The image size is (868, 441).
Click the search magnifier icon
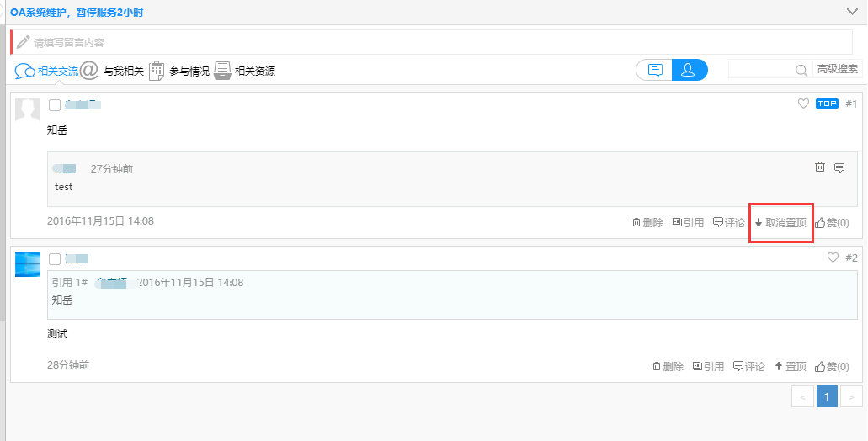coord(801,71)
